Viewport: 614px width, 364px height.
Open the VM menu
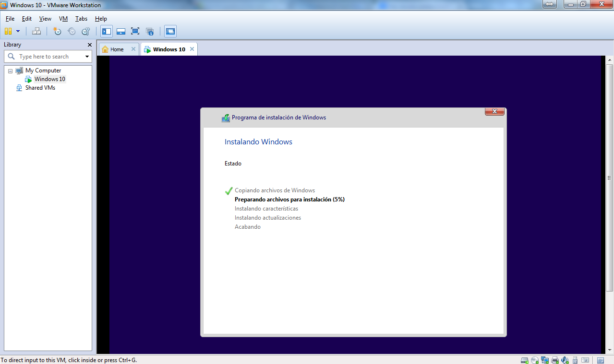coord(63,19)
